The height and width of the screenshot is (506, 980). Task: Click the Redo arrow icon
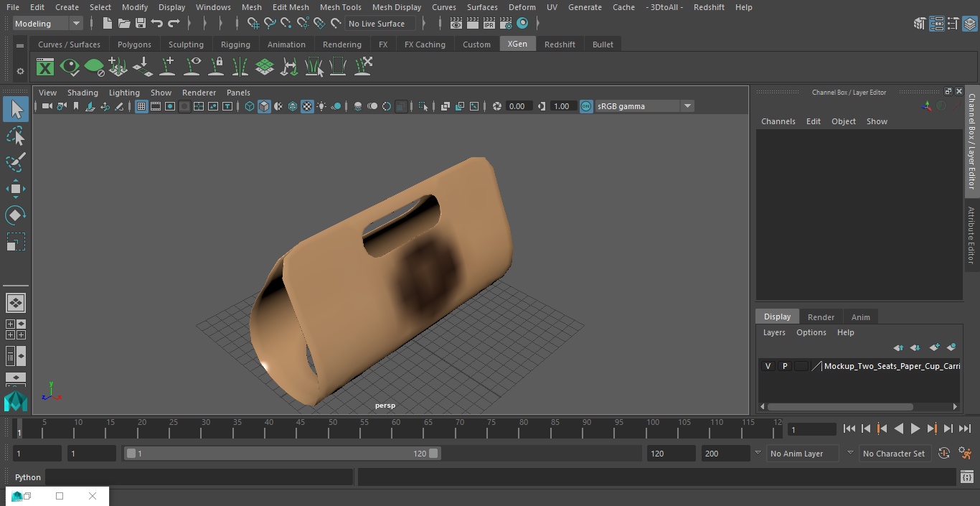coord(174,24)
